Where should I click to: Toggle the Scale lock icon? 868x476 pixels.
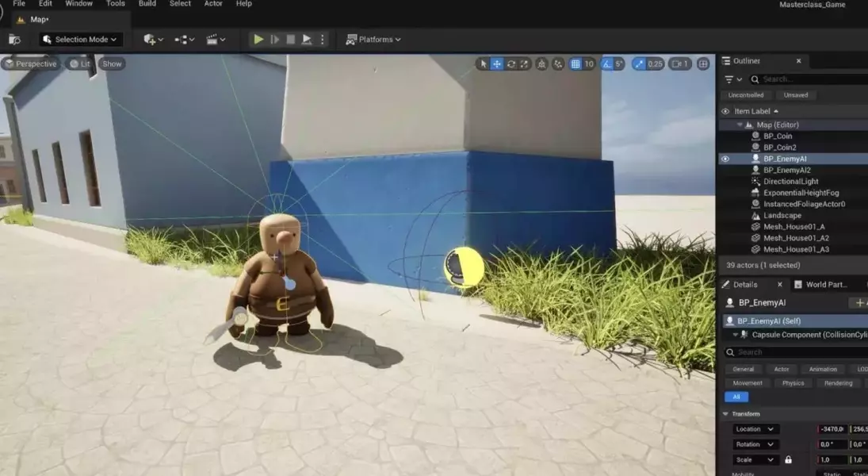pyautogui.click(x=788, y=460)
